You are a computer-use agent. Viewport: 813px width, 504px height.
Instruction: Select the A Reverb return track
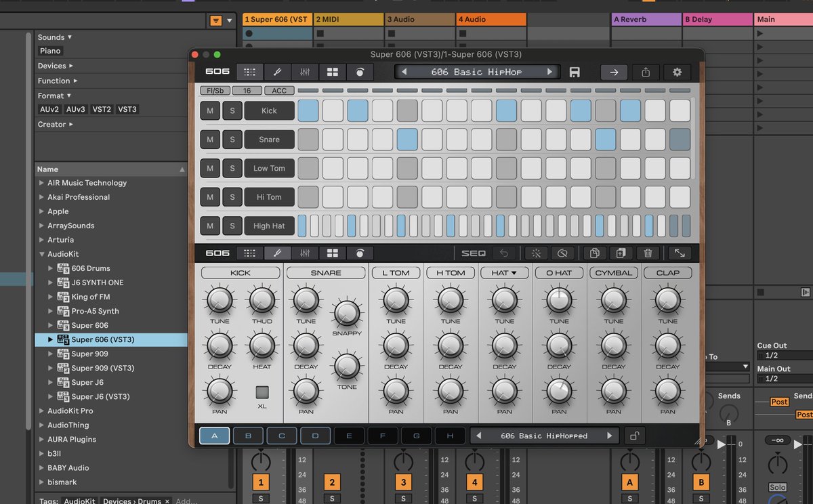[x=646, y=20]
